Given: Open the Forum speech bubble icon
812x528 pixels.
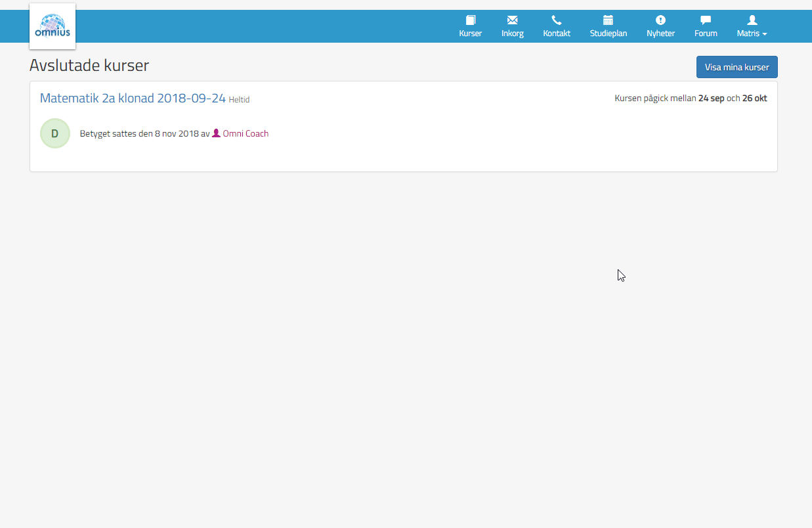Looking at the screenshot, I should click(706, 20).
